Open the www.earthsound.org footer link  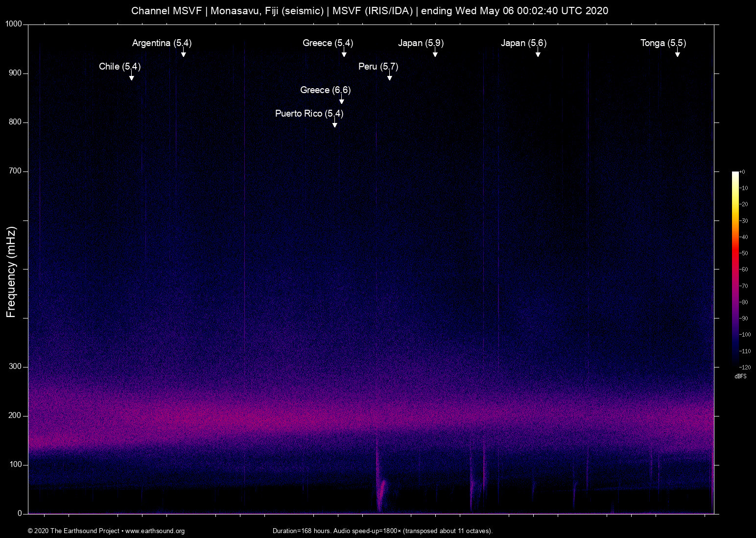pos(155,531)
